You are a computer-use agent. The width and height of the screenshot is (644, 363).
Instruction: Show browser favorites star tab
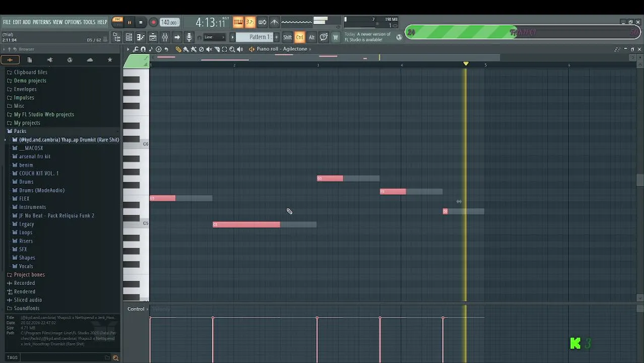click(x=110, y=59)
